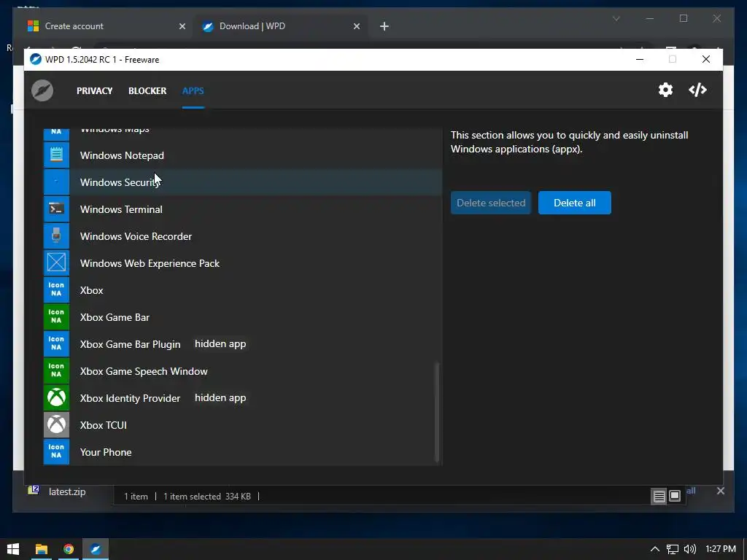Open the code brackets icon in WPD
The image size is (747, 560).
(x=697, y=90)
